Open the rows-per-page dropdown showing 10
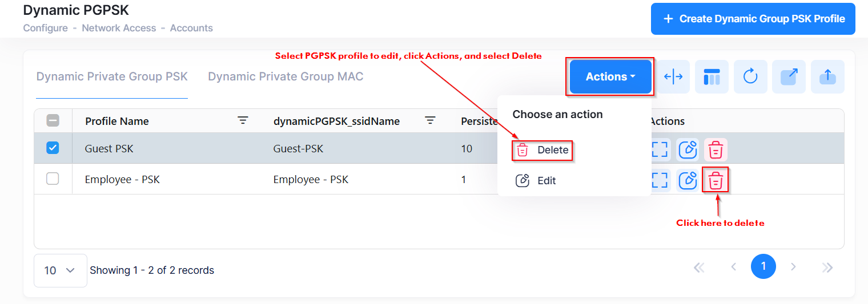The height and width of the screenshot is (304, 868). (60, 270)
